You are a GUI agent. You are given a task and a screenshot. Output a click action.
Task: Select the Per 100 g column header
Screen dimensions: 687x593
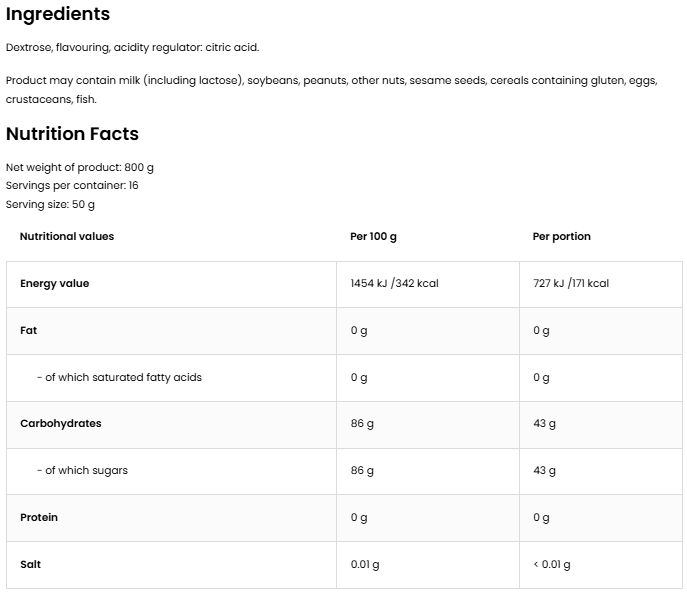point(373,237)
